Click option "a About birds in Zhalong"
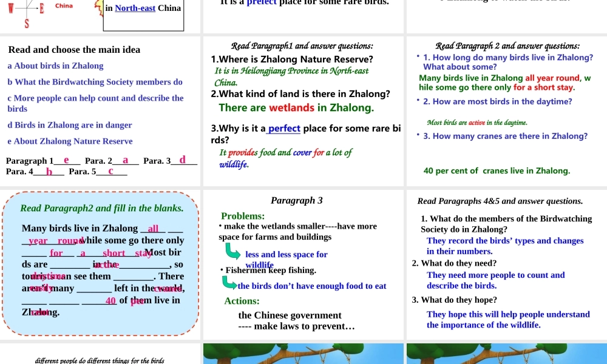The width and height of the screenshot is (607, 364). (55, 66)
